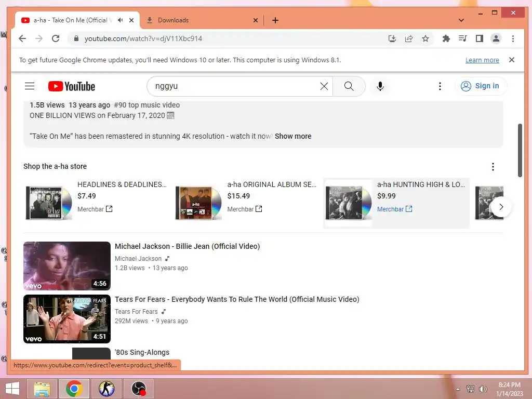
Task: Open File Explorer from taskbar
Action: pyautogui.click(x=42, y=389)
